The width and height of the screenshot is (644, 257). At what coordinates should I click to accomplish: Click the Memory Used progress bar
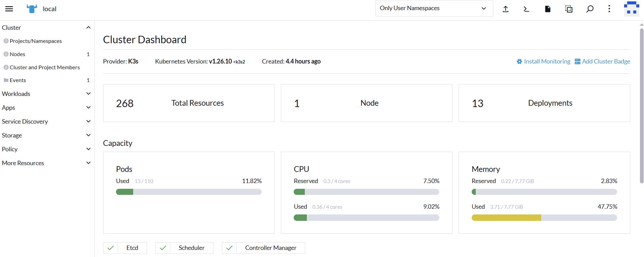[544, 218]
